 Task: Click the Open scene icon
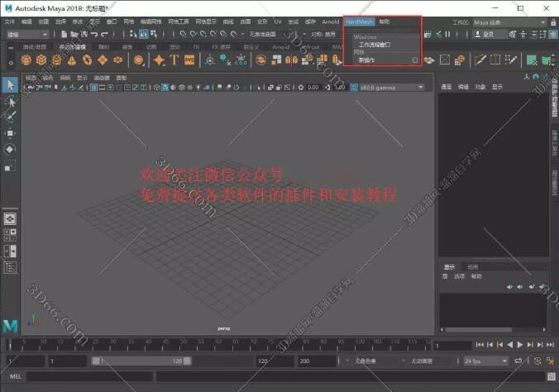point(74,34)
